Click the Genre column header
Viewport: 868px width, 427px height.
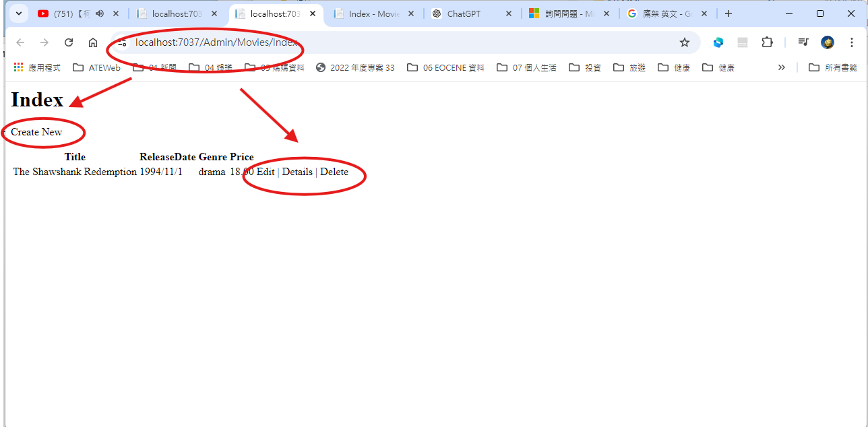click(x=213, y=157)
